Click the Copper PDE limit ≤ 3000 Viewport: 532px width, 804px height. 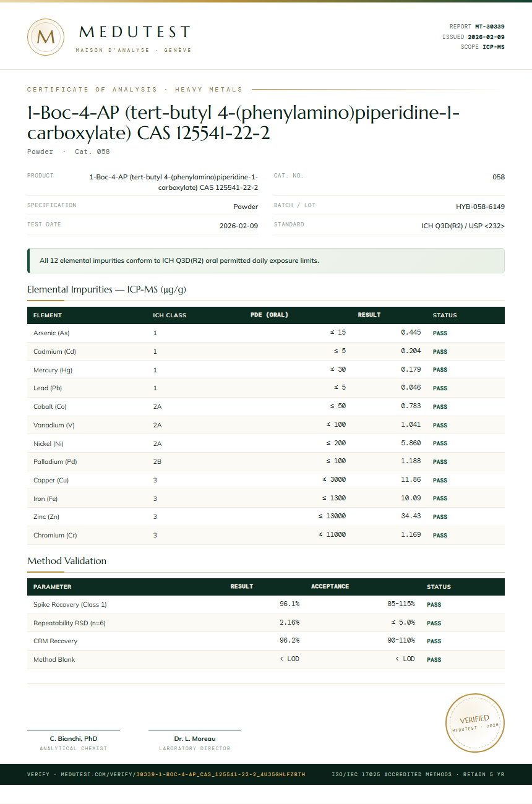pyautogui.click(x=334, y=479)
